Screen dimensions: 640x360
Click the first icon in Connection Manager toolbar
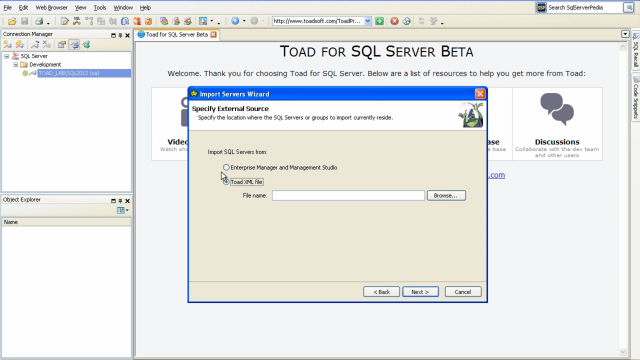(8, 45)
